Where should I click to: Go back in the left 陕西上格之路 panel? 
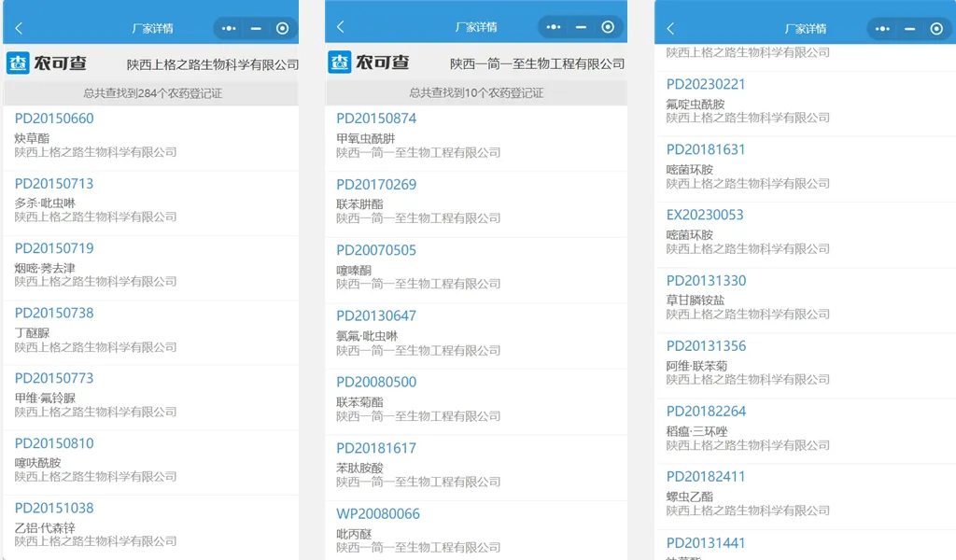coord(19,28)
